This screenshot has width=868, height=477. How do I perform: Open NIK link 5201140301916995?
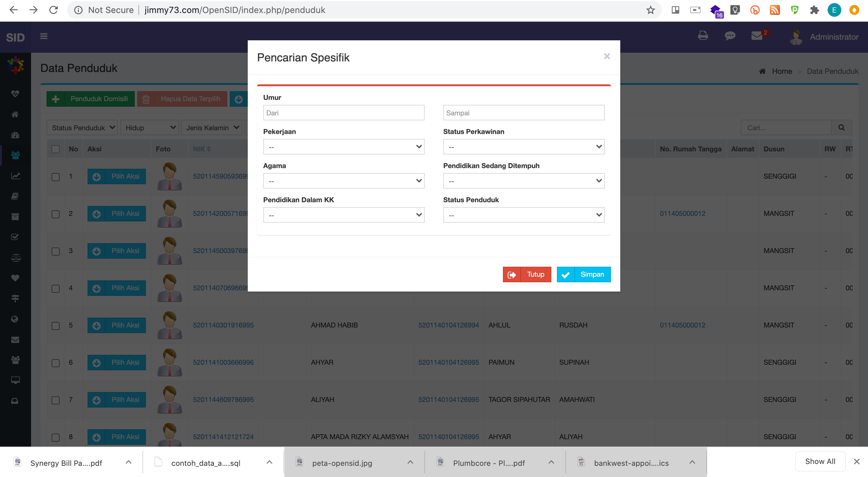point(223,325)
